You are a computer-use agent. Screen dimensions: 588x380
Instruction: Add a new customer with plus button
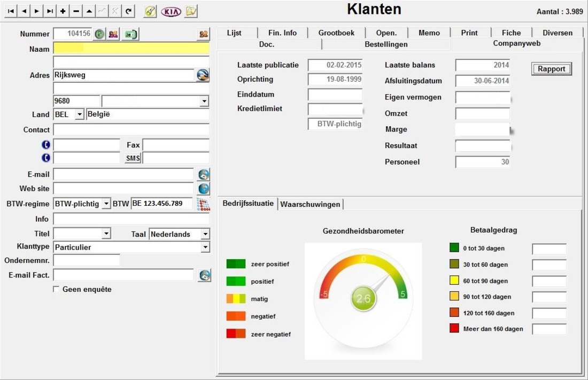tap(63, 11)
